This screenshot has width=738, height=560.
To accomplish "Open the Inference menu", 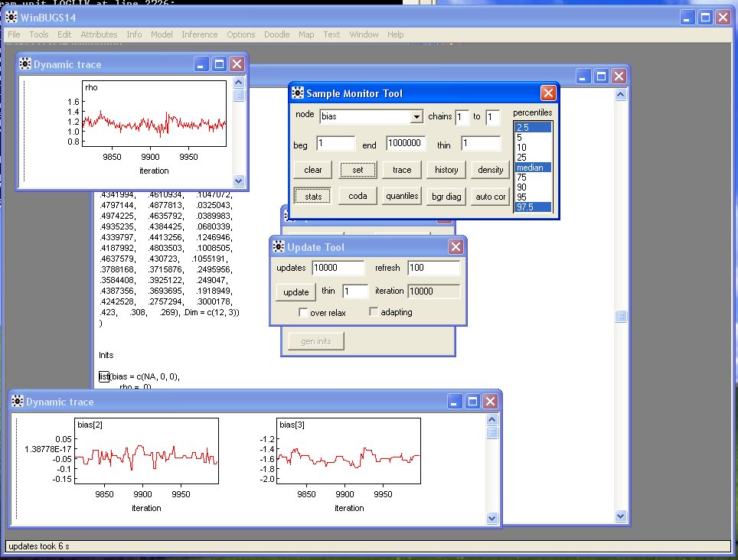I will pyautogui.click(x=199, y=34).
